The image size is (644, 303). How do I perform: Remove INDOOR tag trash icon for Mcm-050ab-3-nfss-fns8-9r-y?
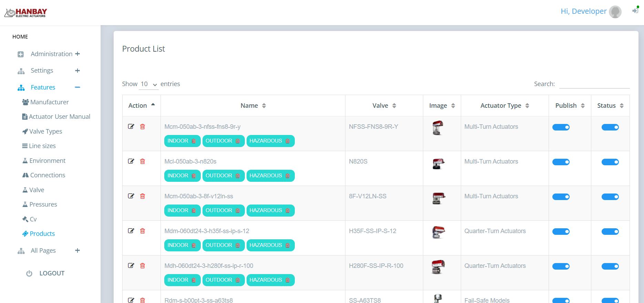[194, 141]
